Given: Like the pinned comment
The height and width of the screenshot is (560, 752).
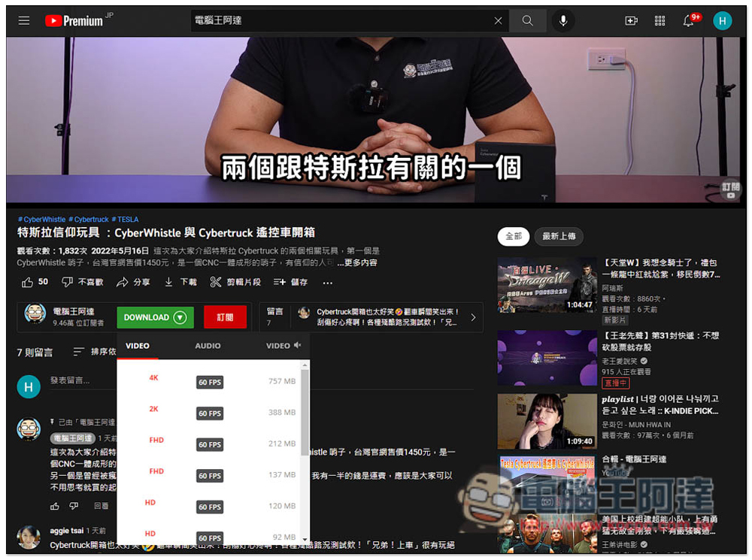Looking at the screenshot, I should point(55,506).
